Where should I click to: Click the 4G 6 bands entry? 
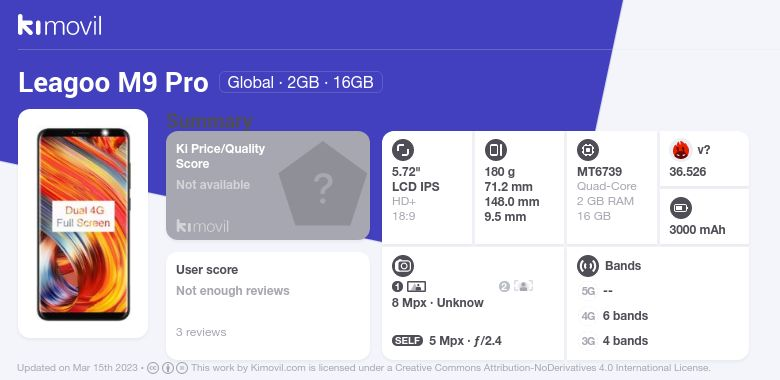615,316
